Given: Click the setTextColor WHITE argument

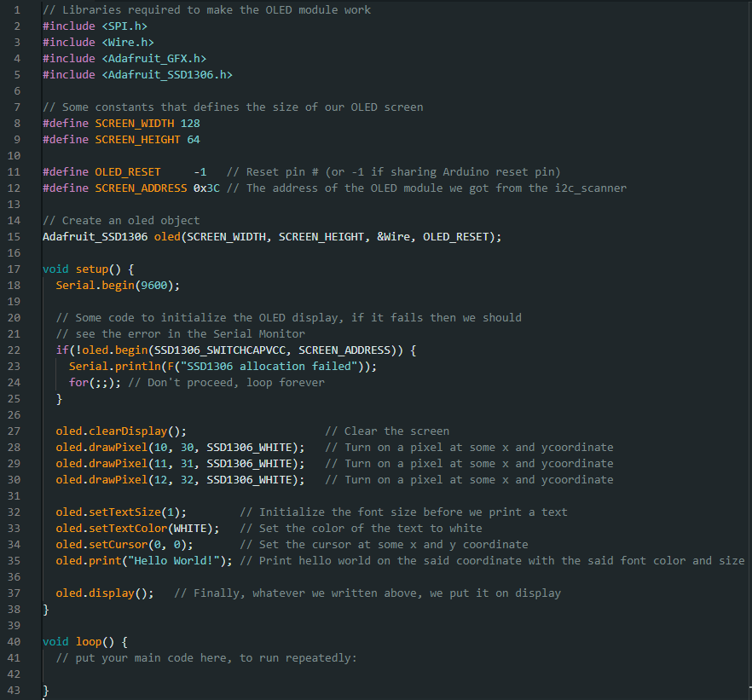Looking at the screenshot, I should tap(178, 528).
